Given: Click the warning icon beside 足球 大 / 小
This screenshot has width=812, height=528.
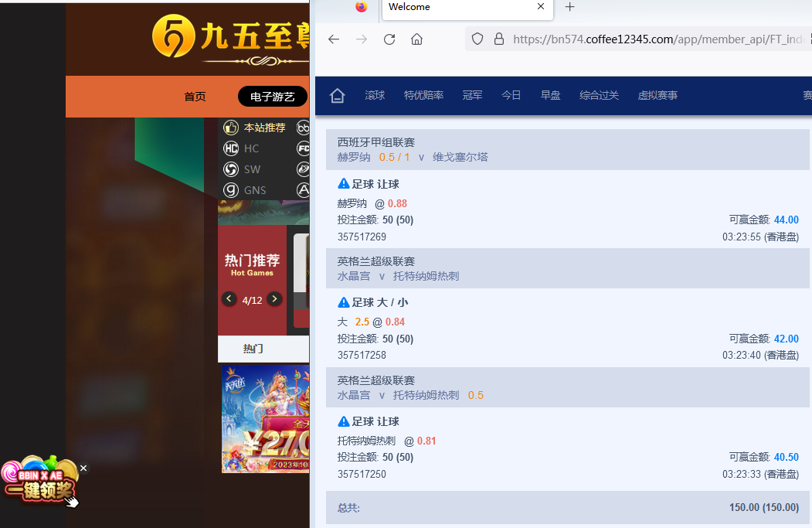Looking at the screenshot, I should click(343, 302).
